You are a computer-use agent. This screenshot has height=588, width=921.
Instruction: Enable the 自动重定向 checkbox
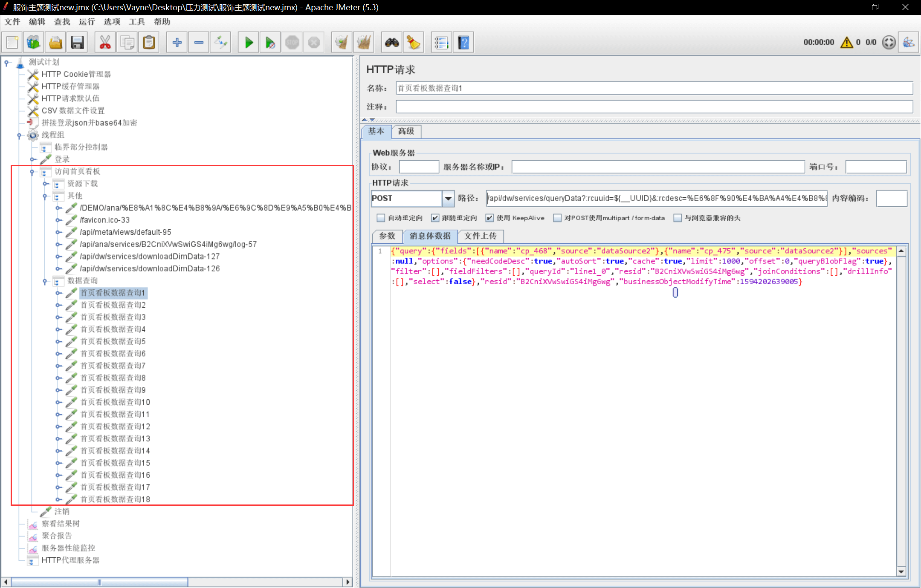[x=381, y=218]
